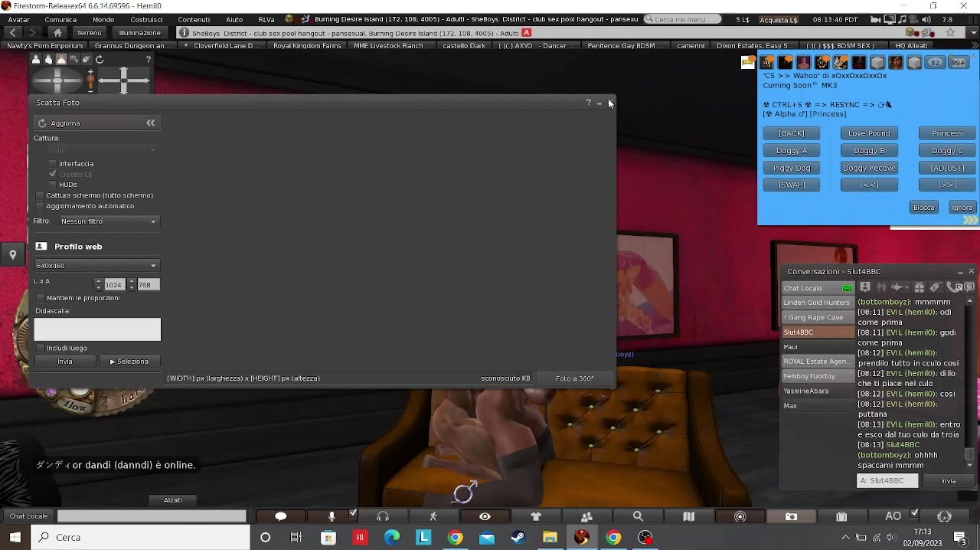This screenshot has width=980, height=550.
Task: Collapse the snapshot panel with double-arrow button
Action: tap(151, 123)
